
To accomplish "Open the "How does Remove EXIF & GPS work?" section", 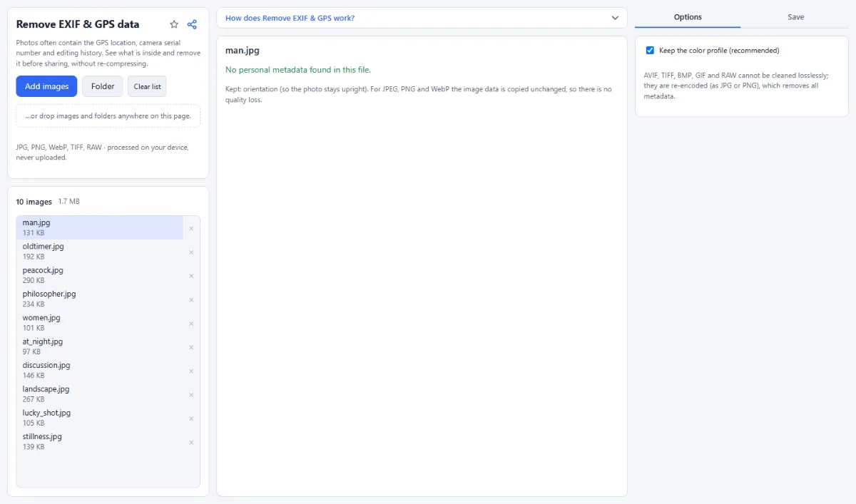I will click(422, 18).
